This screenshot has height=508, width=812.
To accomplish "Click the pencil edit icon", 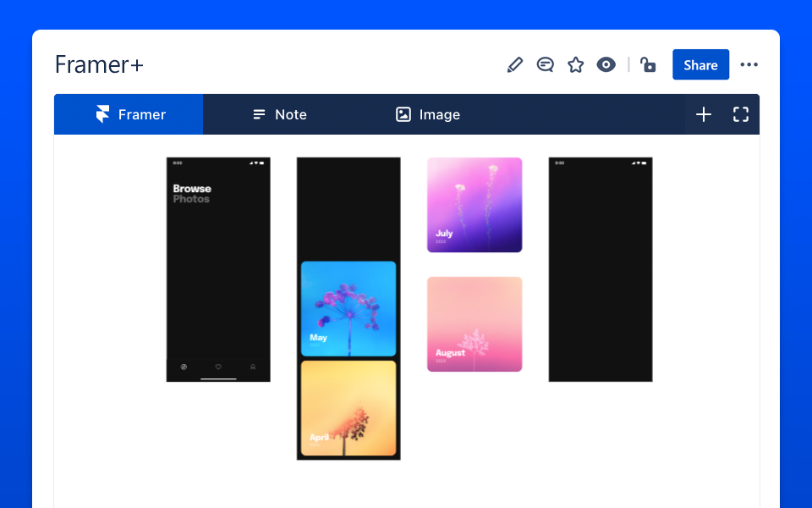I will [x=515, y=65].
